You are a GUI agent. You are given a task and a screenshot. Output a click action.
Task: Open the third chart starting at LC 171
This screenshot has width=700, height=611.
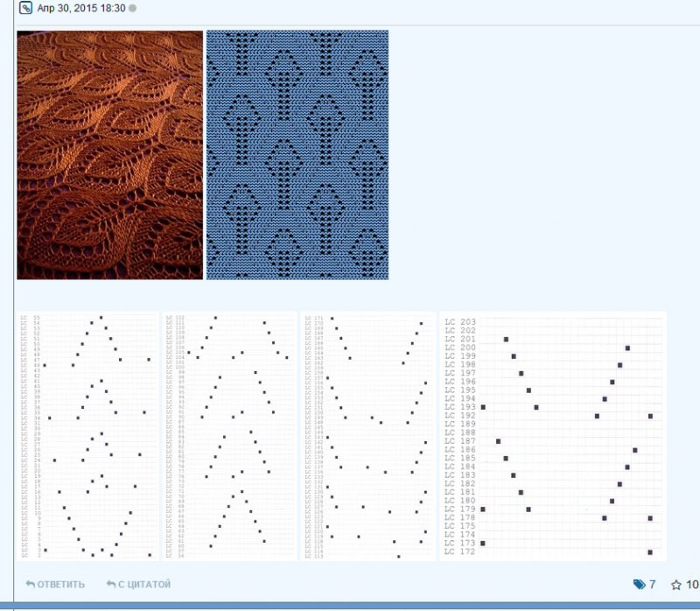(367, 435)
